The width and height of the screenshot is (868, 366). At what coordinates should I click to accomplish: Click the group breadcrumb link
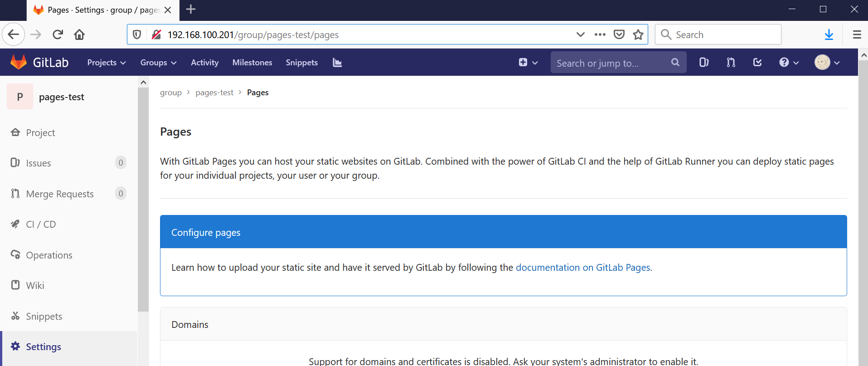coord(171,93)
